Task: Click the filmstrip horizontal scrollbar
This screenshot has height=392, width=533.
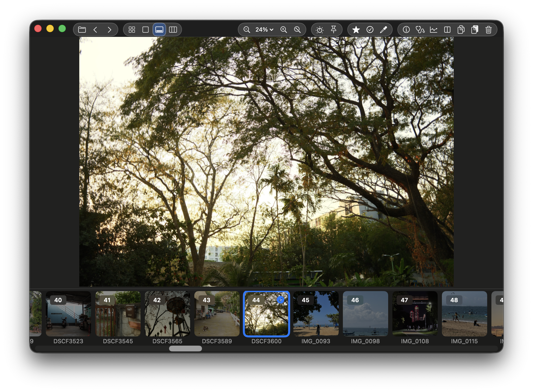Action: 185,349
